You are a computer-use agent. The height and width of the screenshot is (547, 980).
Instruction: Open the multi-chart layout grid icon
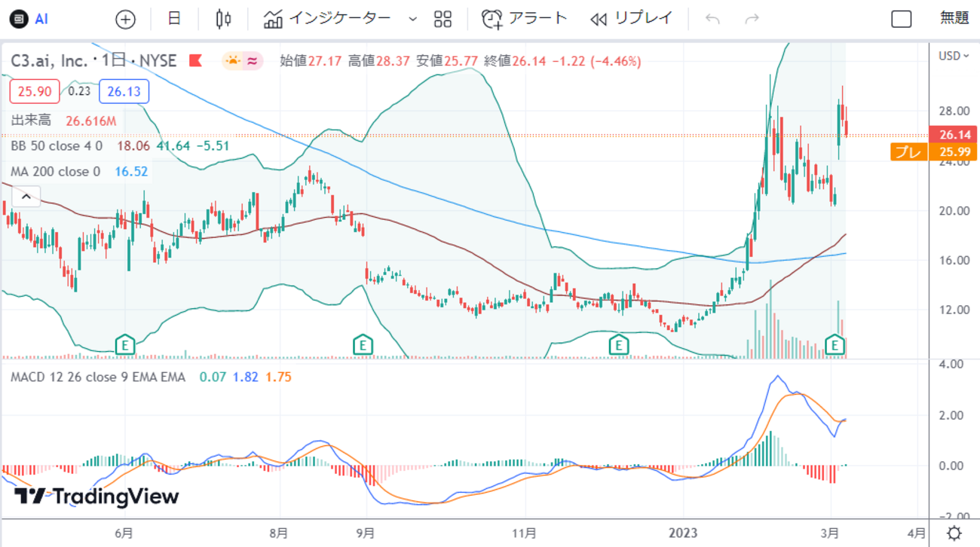(x=443, y=19)
